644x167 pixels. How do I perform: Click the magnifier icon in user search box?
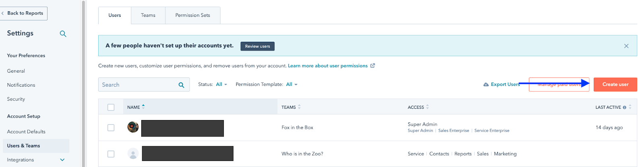pyautogui.click(x=181, y=85)
